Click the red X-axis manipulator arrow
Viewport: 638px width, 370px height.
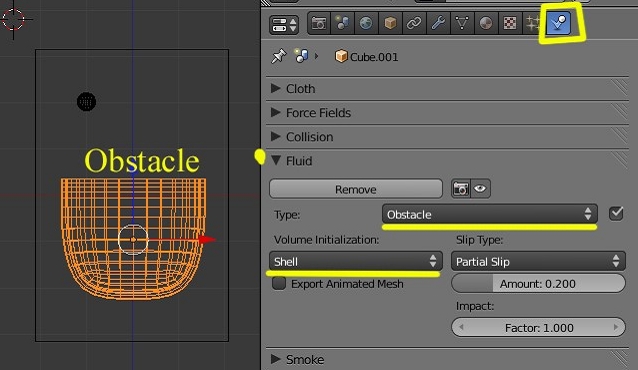(x=207, y=239)
